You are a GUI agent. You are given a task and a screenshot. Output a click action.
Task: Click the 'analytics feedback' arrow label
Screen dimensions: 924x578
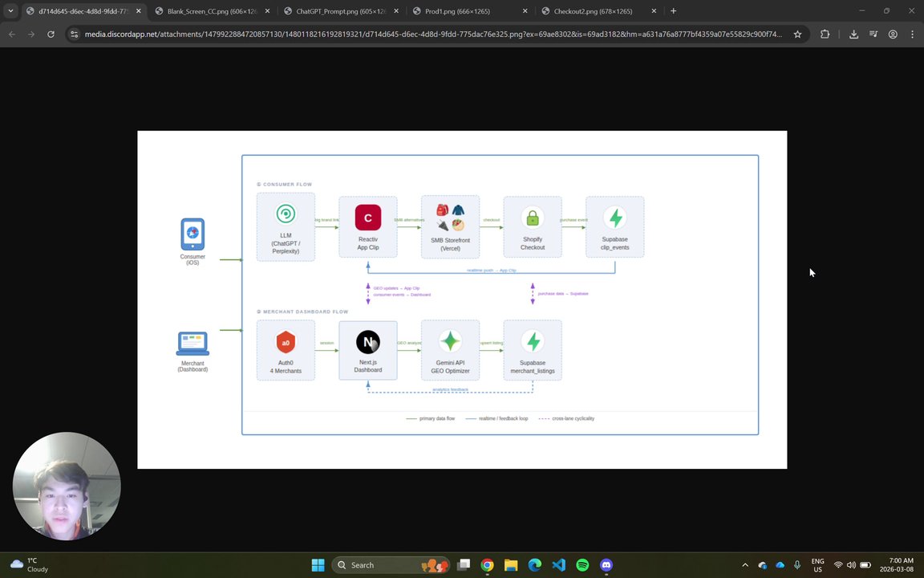point(450,390)
